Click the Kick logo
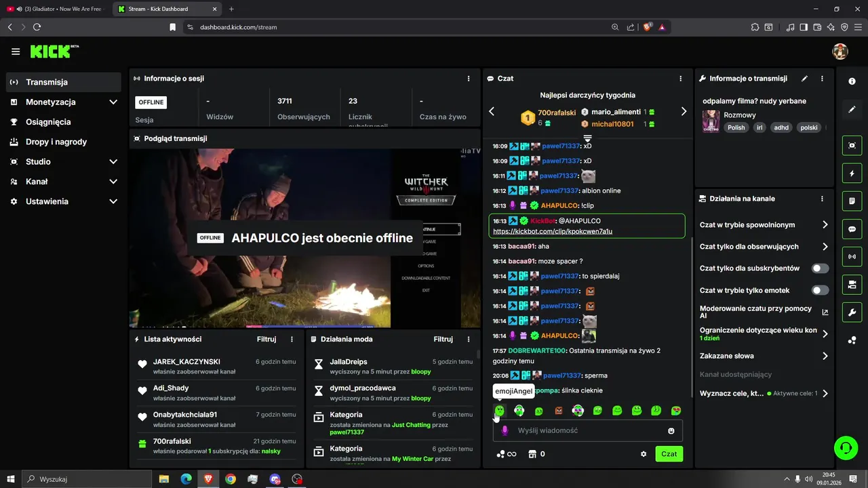Image resolution: width=868 pixels, height=488 pixels. 54,52
